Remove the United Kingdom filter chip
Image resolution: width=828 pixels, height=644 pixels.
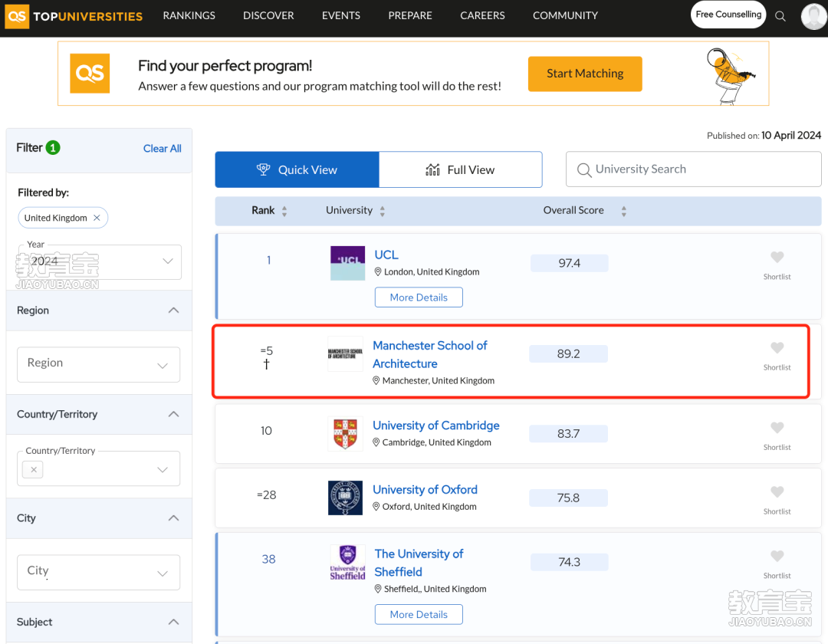click(x=97, y=218)
